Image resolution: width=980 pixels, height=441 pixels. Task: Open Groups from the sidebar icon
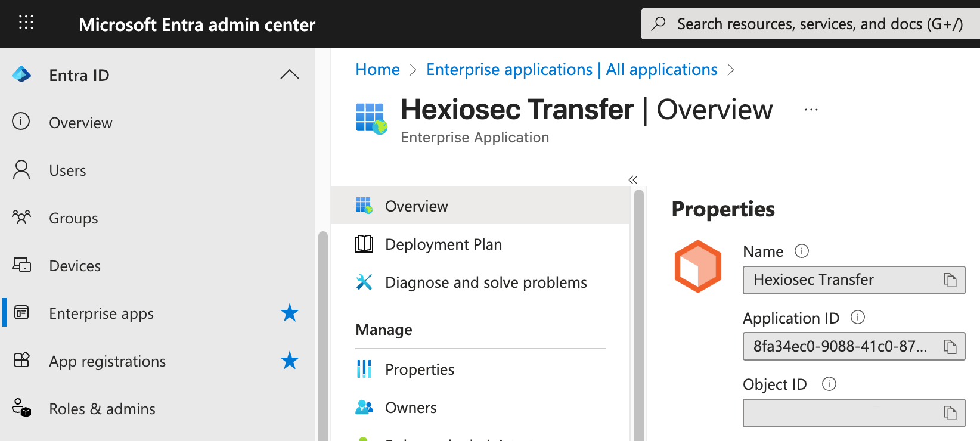pos(21,218)
